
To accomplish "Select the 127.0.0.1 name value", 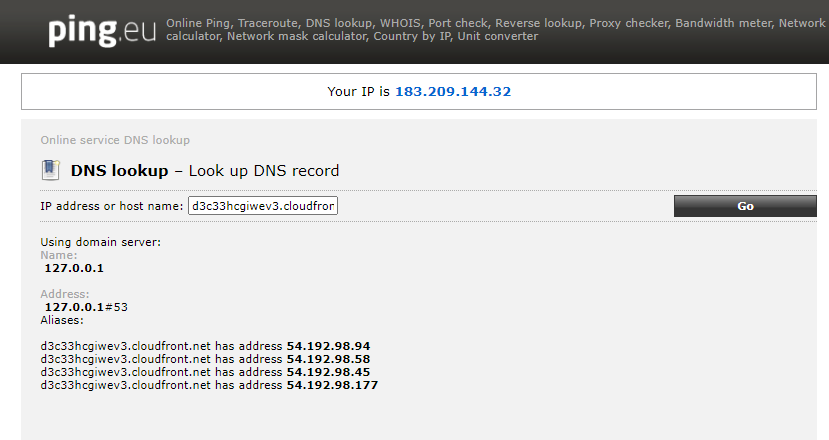I will (74, 268).
